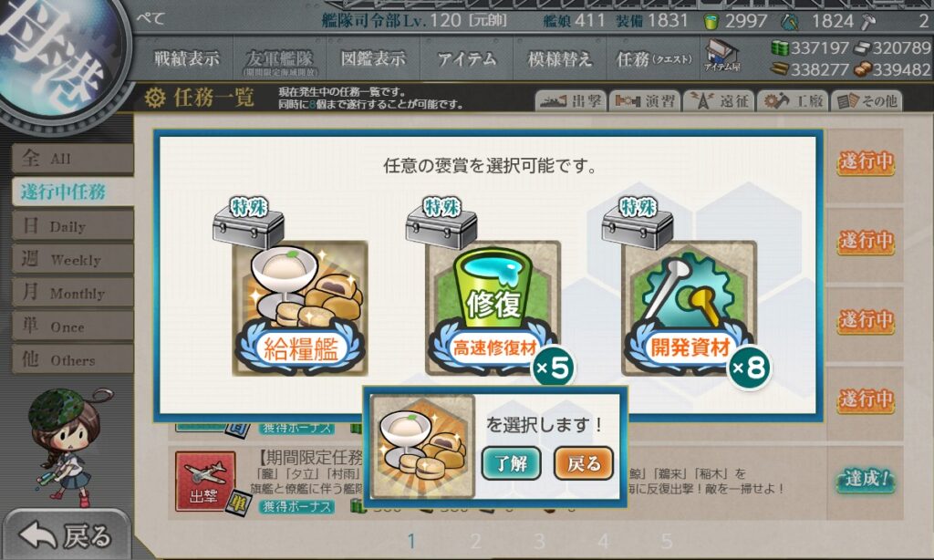
Task: Switch to 演習 exercise quest tab
Action: click(645, 100)
